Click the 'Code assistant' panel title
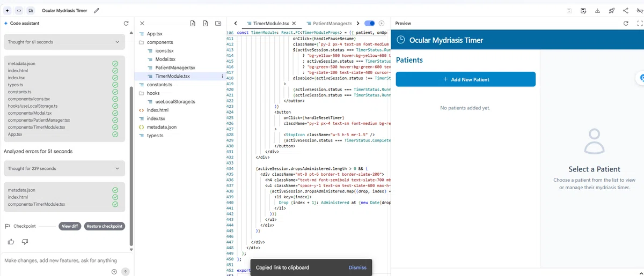This screenshot has width=644, height=276. tap(25, 24)
